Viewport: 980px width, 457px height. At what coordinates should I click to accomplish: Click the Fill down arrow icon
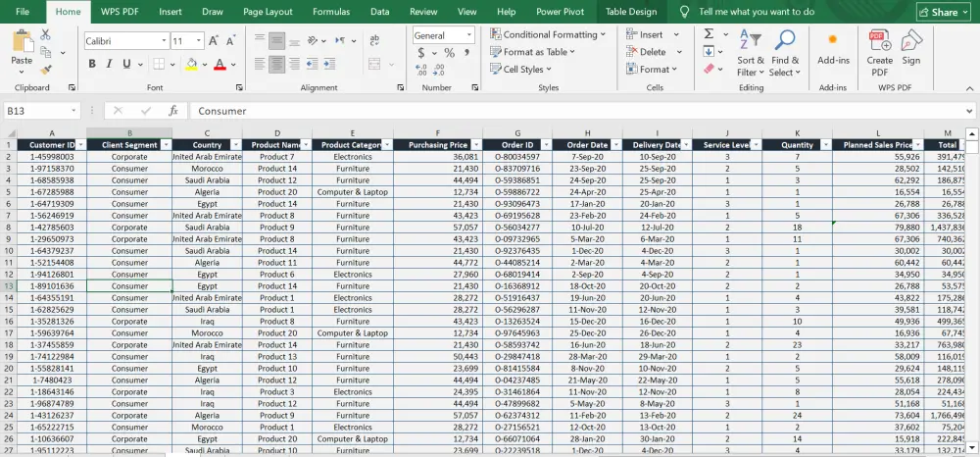tap(710, 52)
